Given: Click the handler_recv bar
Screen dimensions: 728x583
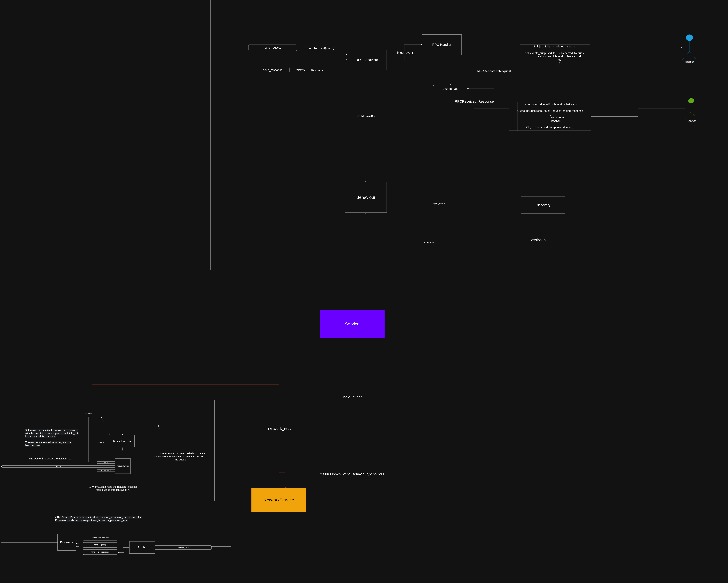Looking at the screenshot, I should pos(183,548).
